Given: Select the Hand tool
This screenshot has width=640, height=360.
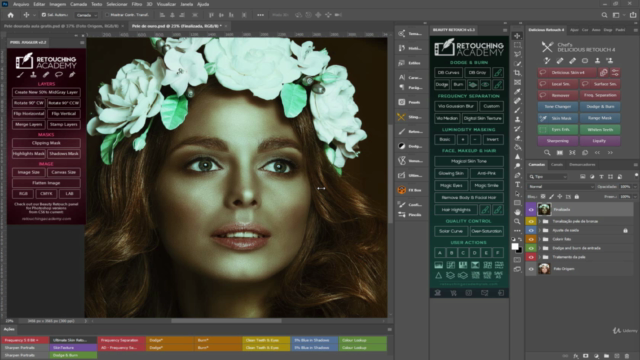Looking at the screenshot, I should pyautogui.click(x=517, y=212).
